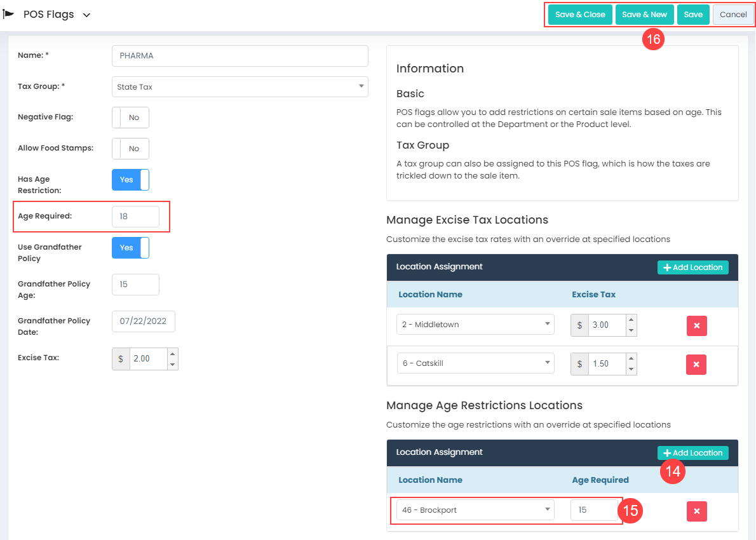
Task: Remove the Middletown excise tax location row
Action: click(696, 325)
